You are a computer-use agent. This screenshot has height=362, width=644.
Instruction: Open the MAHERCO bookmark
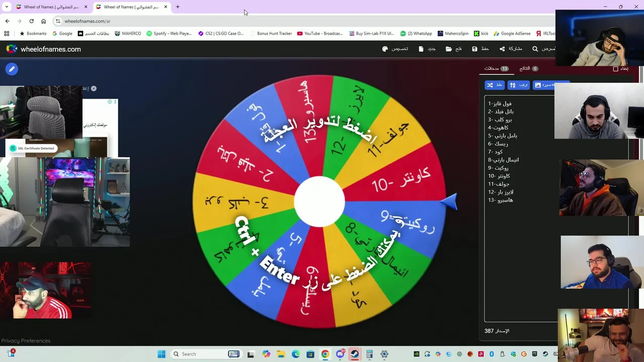128,34
